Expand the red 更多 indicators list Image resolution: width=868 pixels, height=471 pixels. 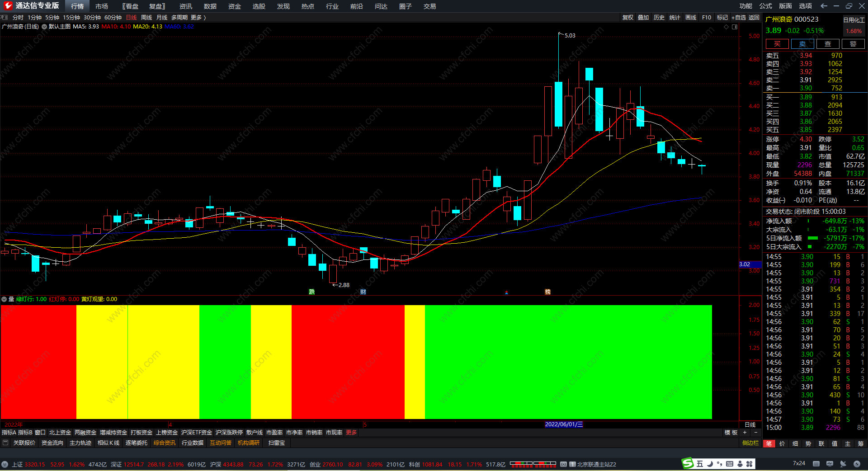351,433
